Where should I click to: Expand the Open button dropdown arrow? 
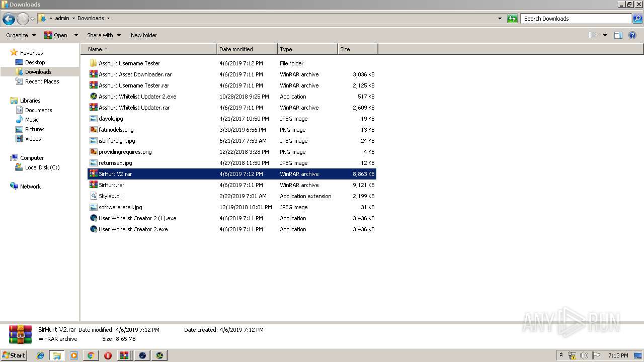(76, 35)
